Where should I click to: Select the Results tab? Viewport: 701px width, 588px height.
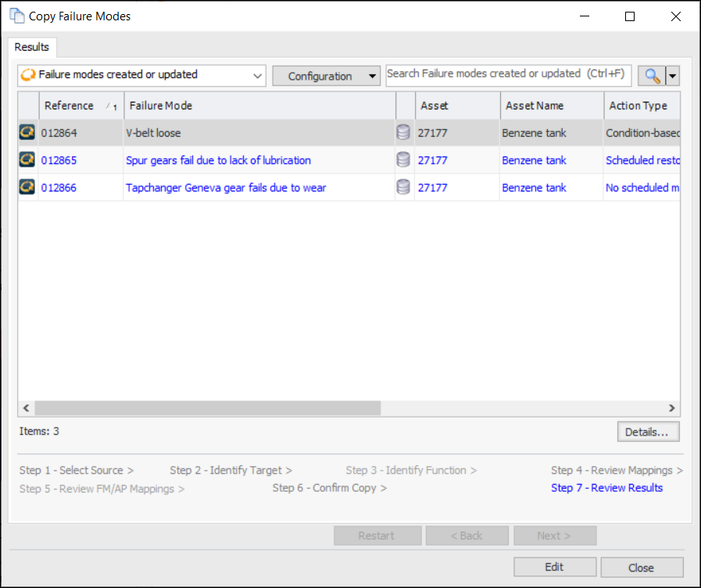[x=32, y=47]
